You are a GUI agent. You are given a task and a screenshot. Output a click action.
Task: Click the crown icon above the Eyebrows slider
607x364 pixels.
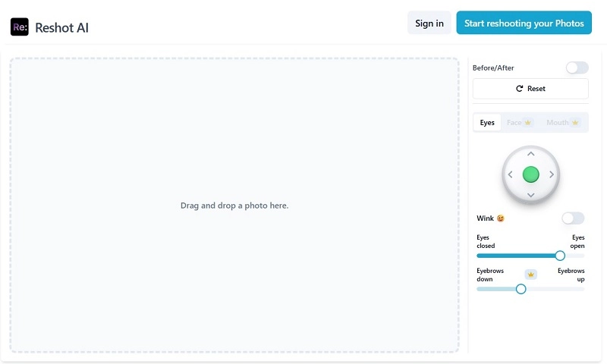531,274
